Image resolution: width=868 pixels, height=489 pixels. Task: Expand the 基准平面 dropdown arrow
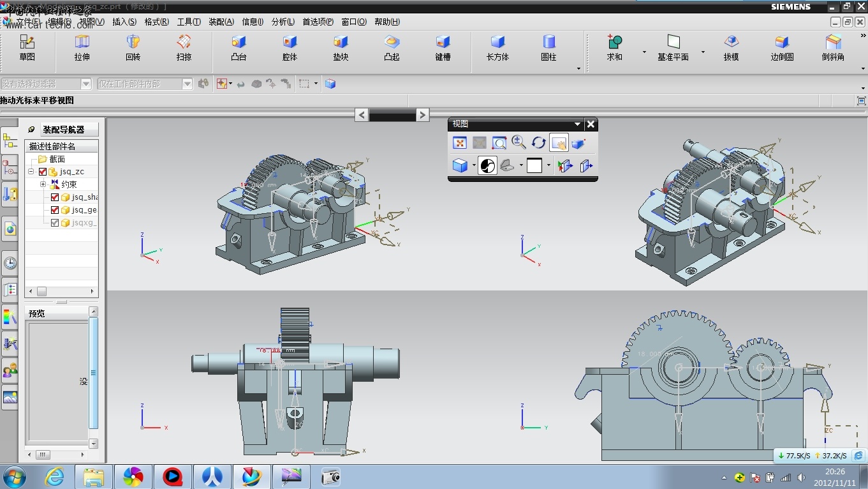[703, 52]
